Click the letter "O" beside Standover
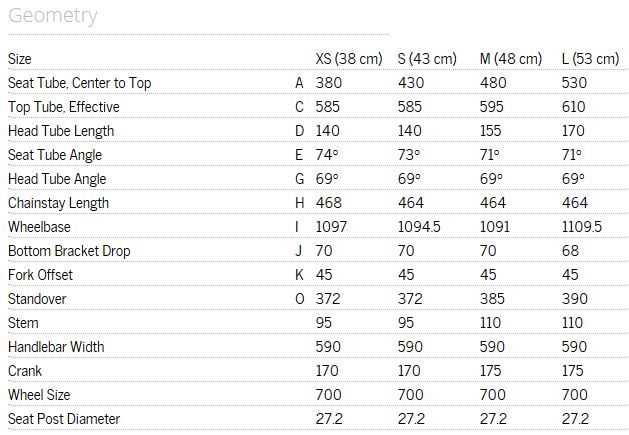629x435 pixels. [x=299, y=299]
